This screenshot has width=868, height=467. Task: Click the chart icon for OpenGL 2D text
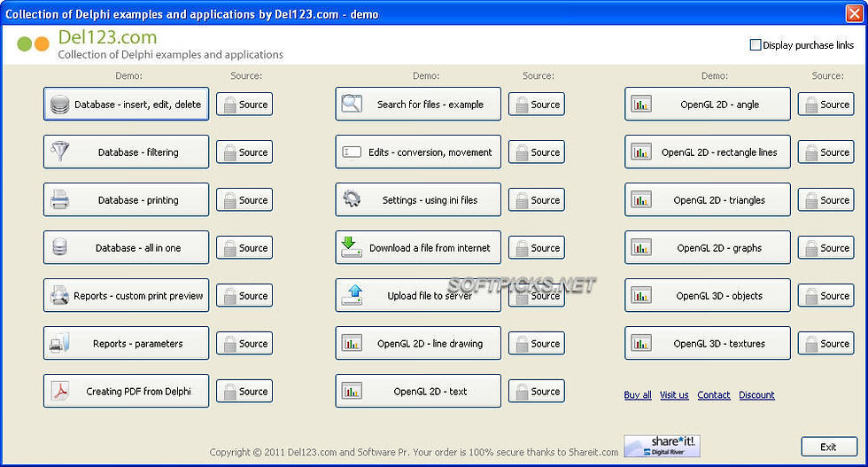tap(352, 391)
